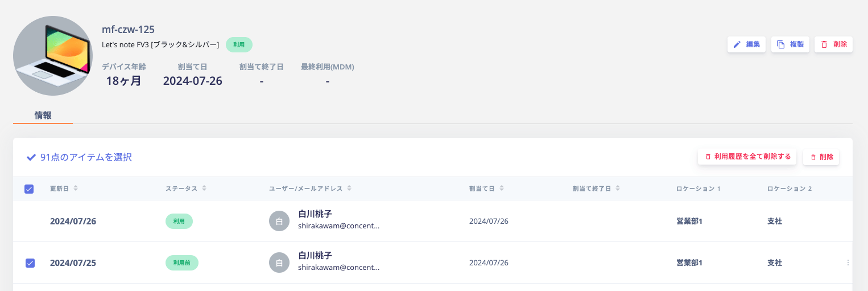Click the 利用前 badge in 2024/07/25 row
868x291 pixels.
pyautogui.click(x=182, y=263)
